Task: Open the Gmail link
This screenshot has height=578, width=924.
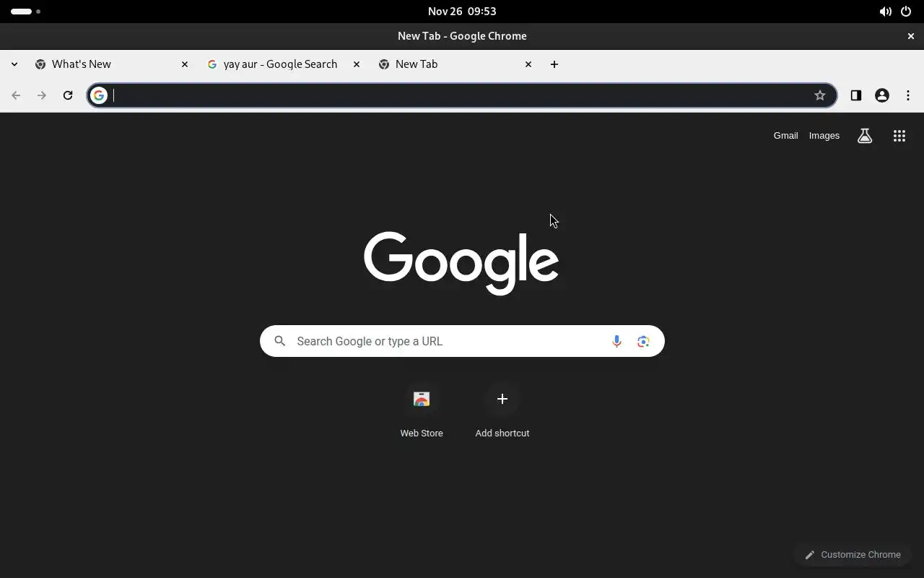Action: tap(785, 136)
